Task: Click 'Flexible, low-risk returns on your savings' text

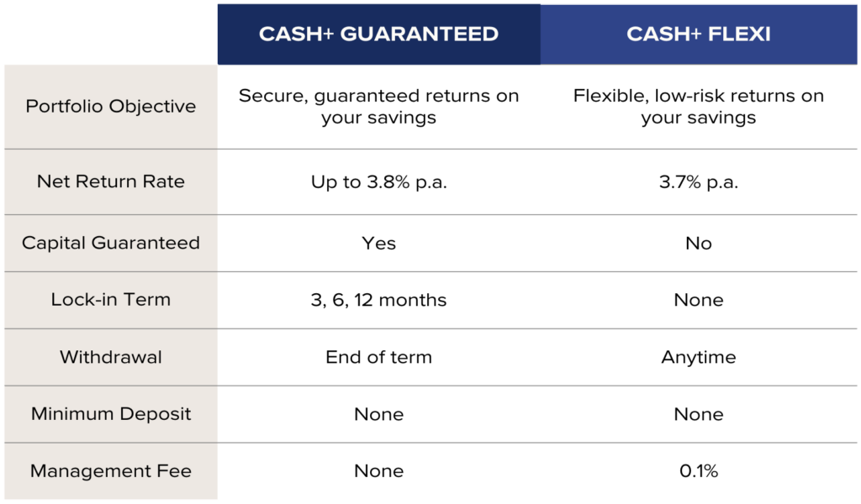Action: 699,107
